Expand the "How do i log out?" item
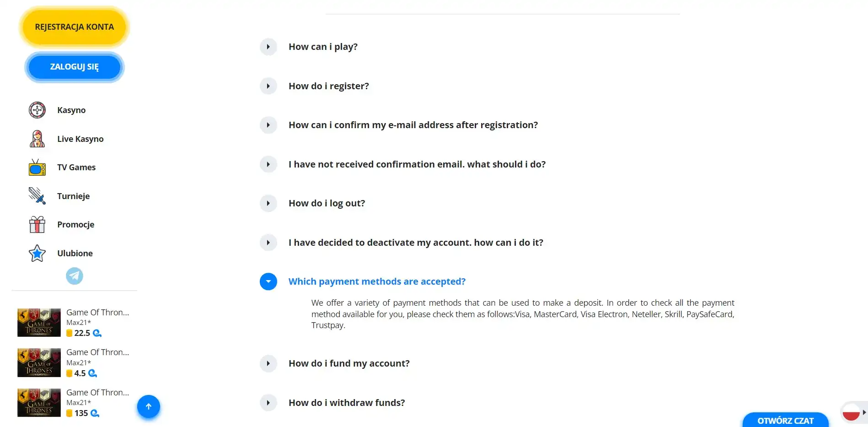868x427 pixels. [268, 203]
